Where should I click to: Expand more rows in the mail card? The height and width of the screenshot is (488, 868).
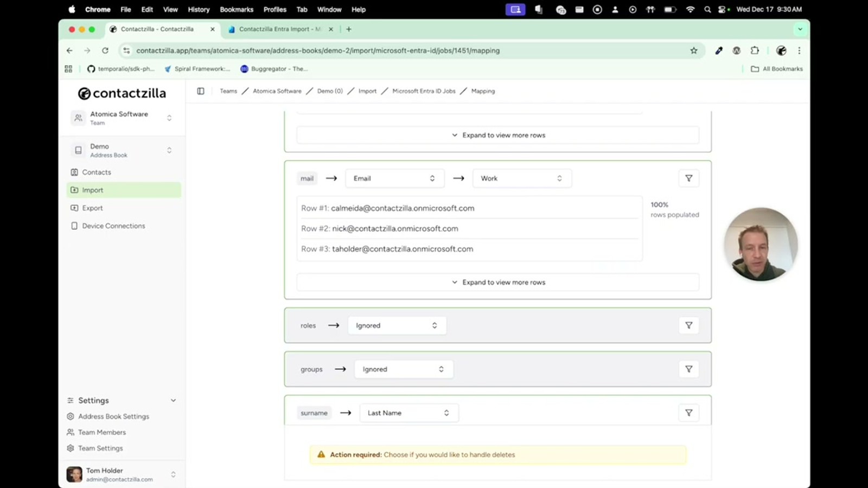pyautogui.click(x=498, y=282)
